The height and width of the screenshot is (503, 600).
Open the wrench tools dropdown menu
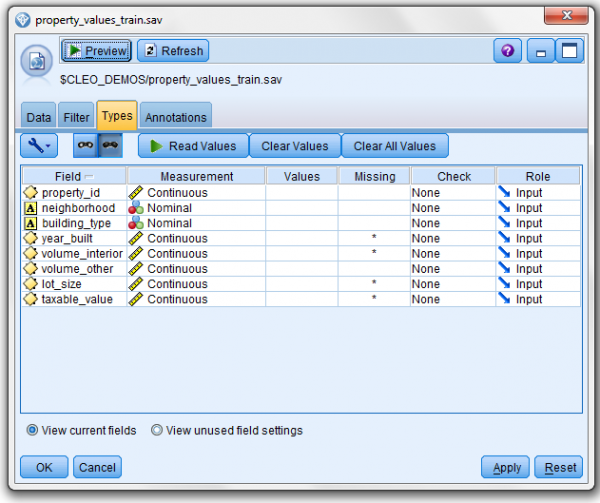pos(39,146)
